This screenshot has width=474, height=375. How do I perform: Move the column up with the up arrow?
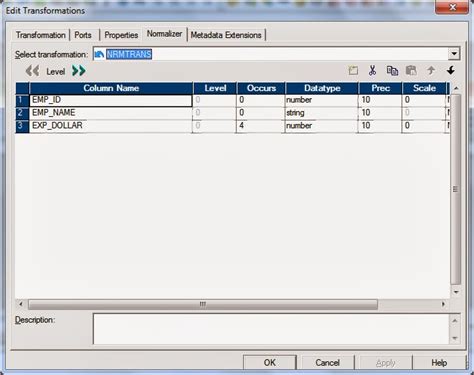pos(431,71)
